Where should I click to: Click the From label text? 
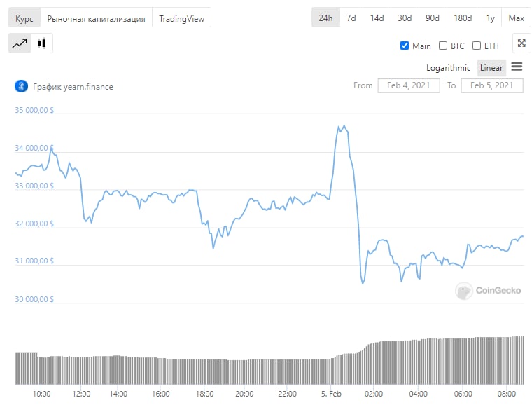pyautogui.click(x=363, y=85)
